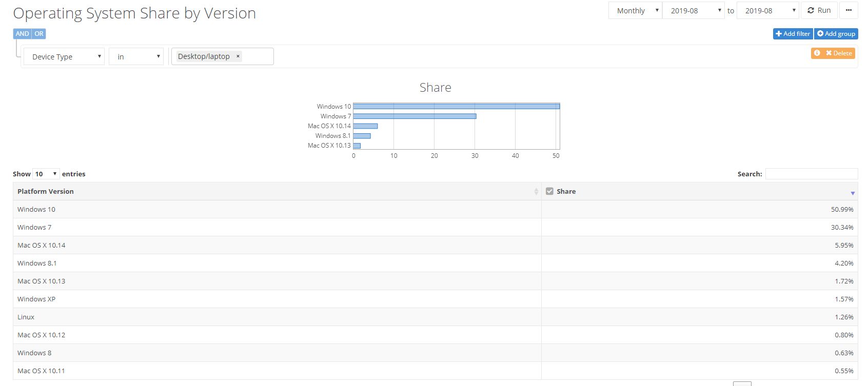Remove the Desktop/laptop filter tag
868x386 pixels.
coord(238,56)
